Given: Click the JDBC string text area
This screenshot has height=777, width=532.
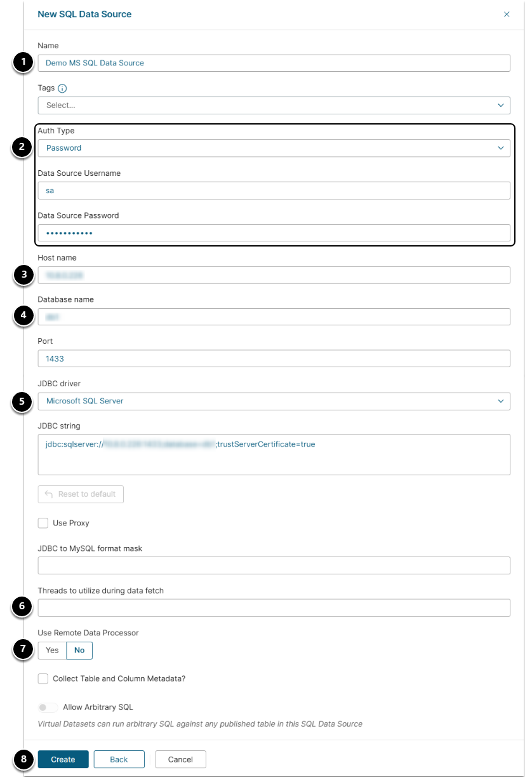Looking at the screenshot, I should click(274, 454).
